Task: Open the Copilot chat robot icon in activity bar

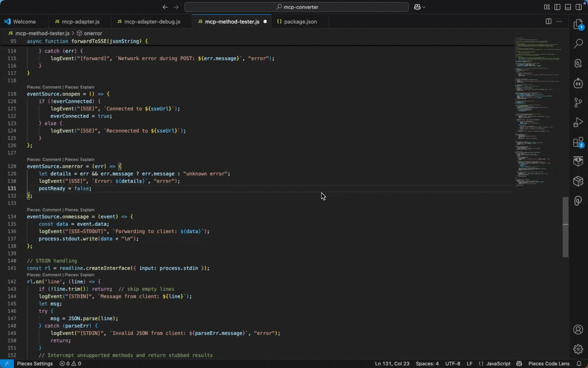Action: pos(578,83)
